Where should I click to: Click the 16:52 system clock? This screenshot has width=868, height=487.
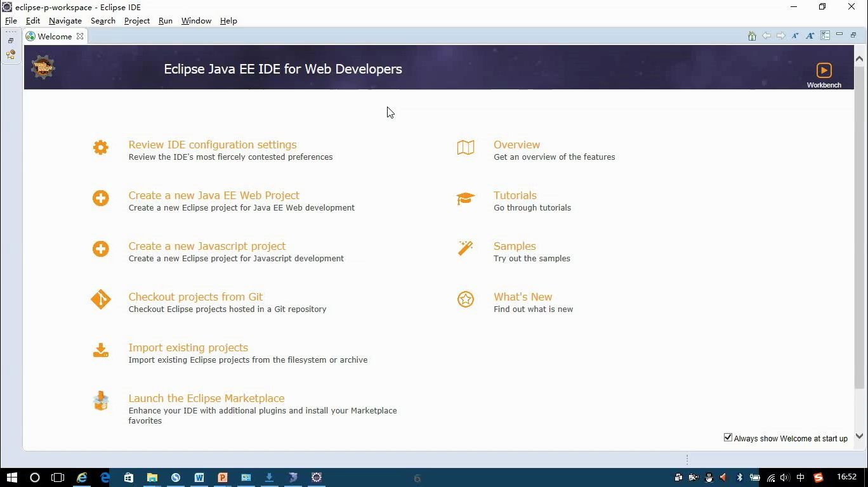[846, 477]
